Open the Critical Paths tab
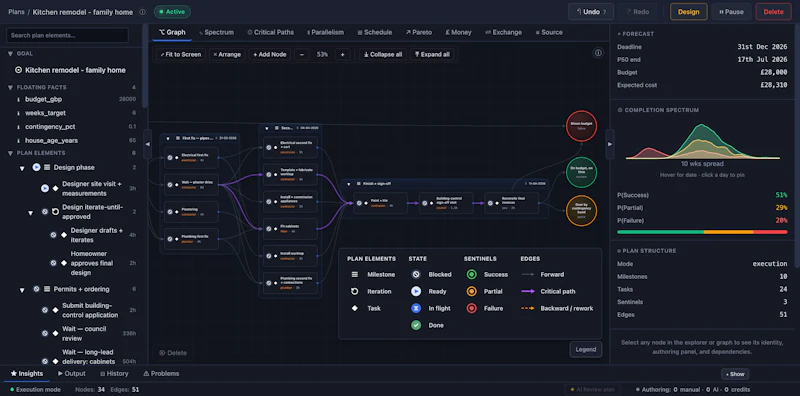800x396 pixels. point(270,32)
